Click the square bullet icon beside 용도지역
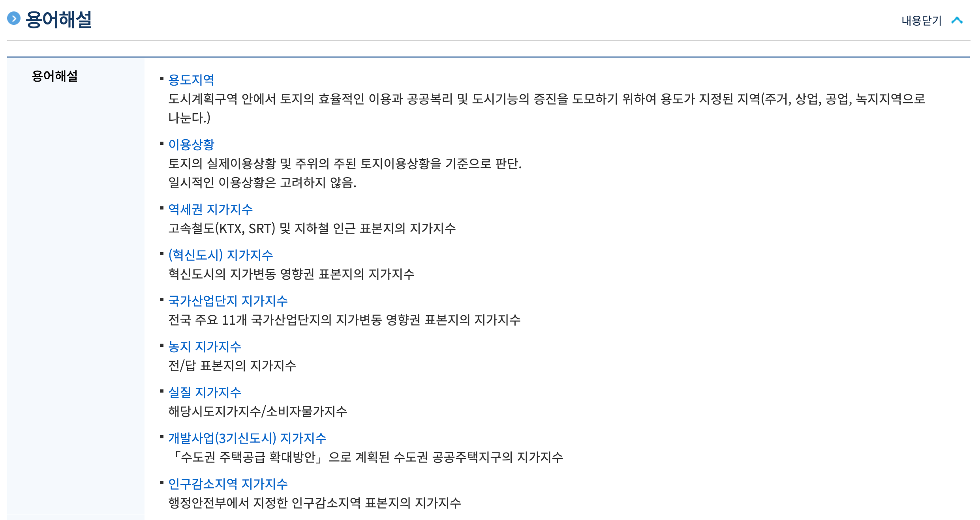 point(161,77)
